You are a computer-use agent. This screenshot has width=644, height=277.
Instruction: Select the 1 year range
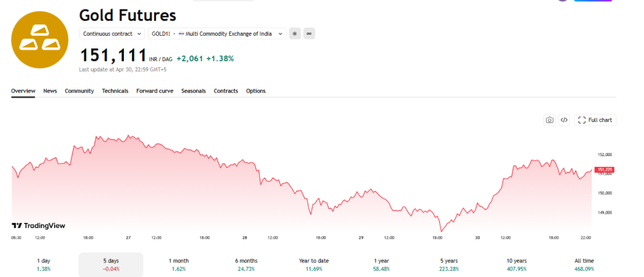[382, 264]
